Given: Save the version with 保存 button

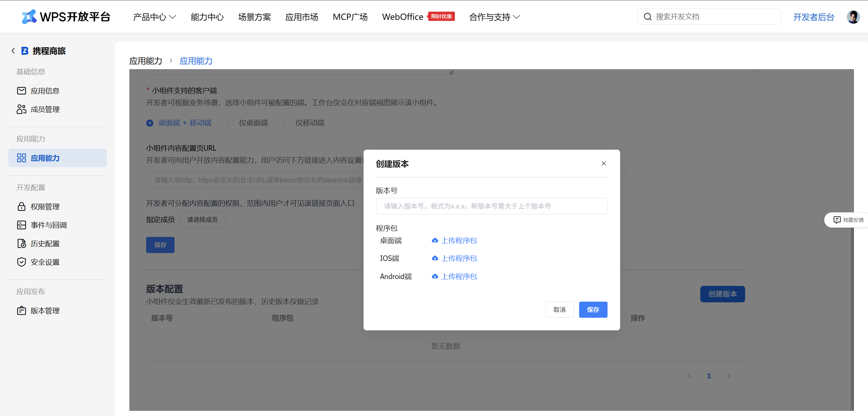Looking at the screenshot, I should pos(593,310).
